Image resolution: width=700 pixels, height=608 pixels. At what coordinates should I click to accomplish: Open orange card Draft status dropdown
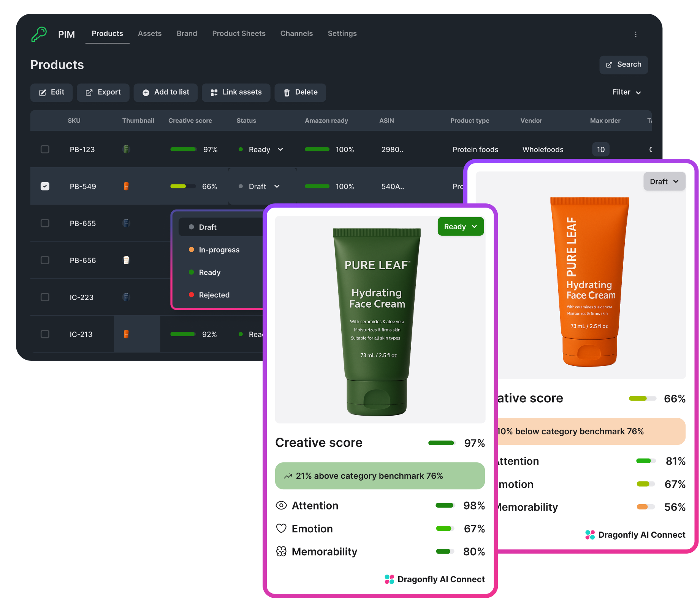[664, 182]
